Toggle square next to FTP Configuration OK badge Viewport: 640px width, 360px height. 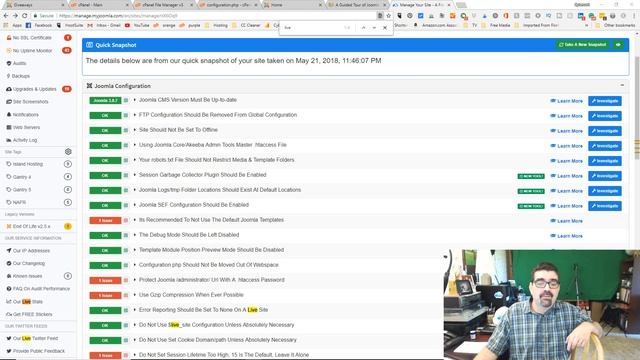click(126, 116)
